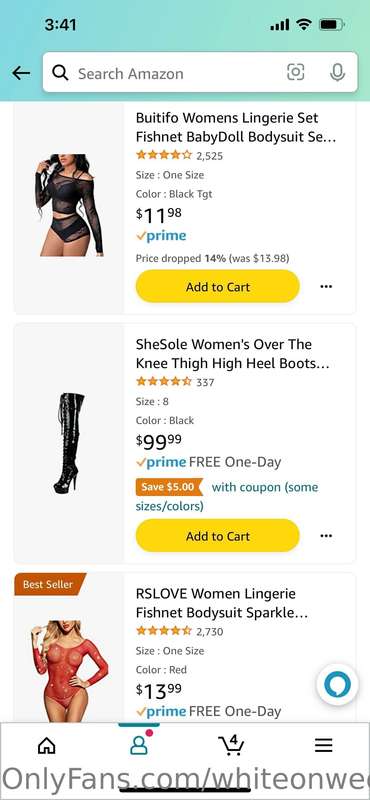
Task: Open SheSole Over The Knee Boots title
Action: pyautogui.click(x=232, y=354)
